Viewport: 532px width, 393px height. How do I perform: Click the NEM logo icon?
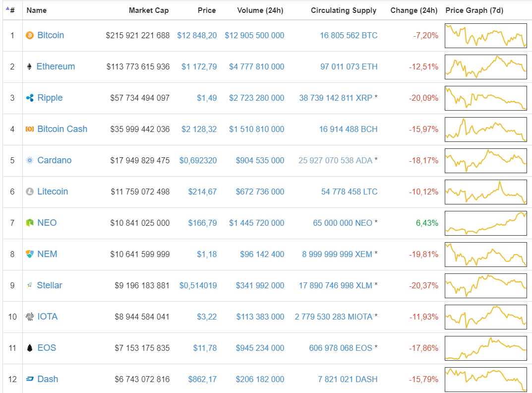pyautogui.click(x=30, y=254)
